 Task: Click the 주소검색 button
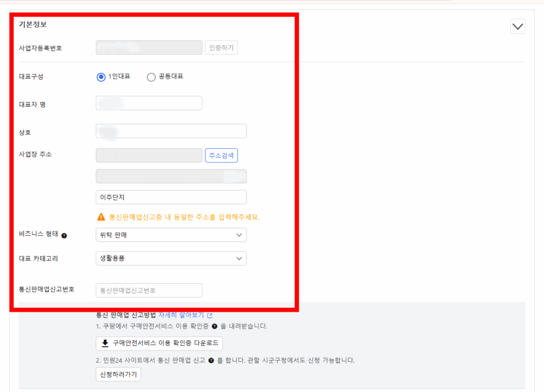(222, 155)
